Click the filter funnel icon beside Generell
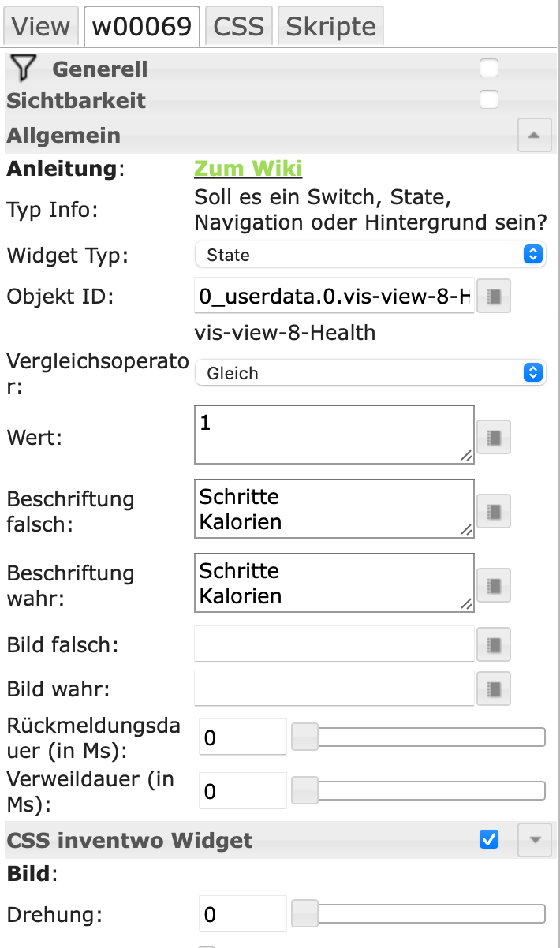This screenshot has height=948, width=560. coord(24,69)
